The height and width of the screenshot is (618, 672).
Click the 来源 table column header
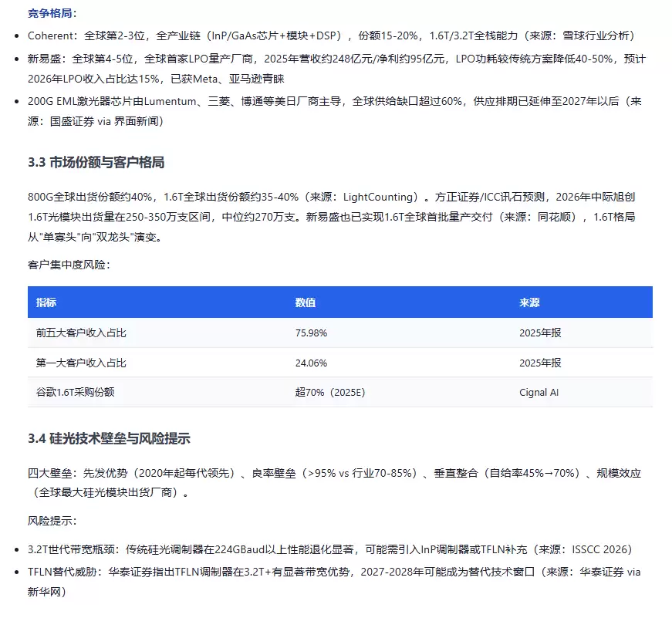(529, 302)
